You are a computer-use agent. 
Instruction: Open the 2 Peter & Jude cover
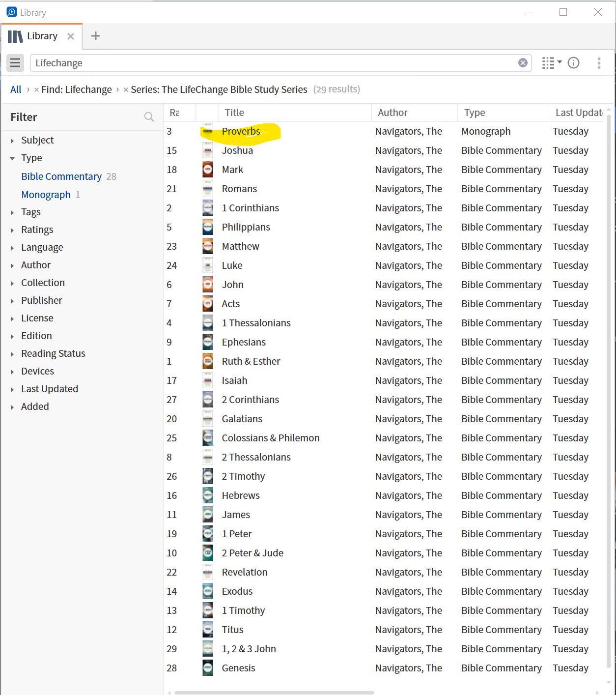coord(208,553)
